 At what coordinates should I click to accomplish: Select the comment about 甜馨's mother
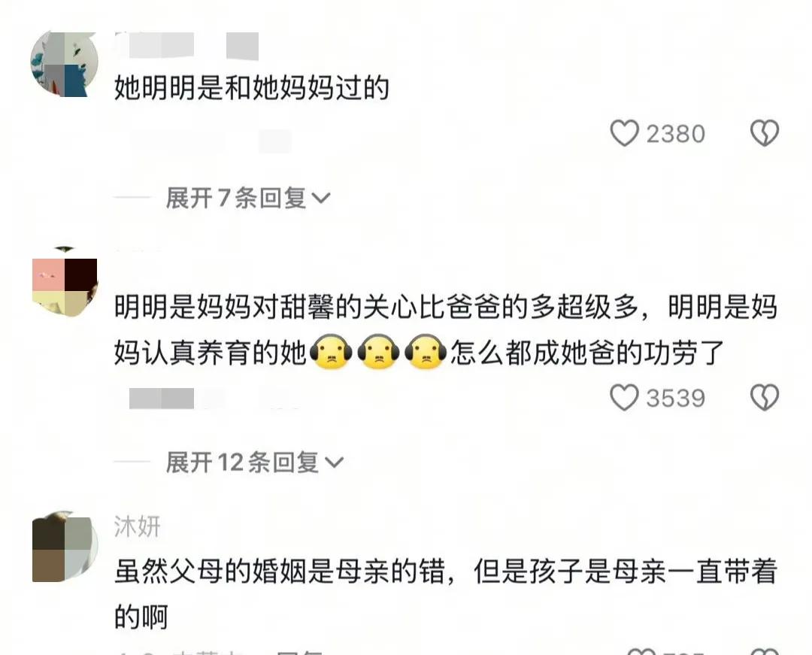tap(445, 329)
